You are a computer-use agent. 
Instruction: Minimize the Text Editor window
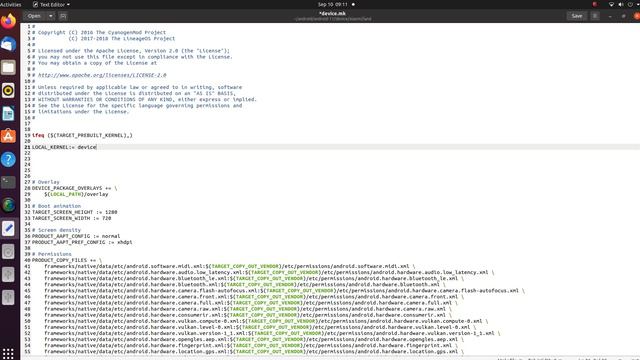coord(610,16)
